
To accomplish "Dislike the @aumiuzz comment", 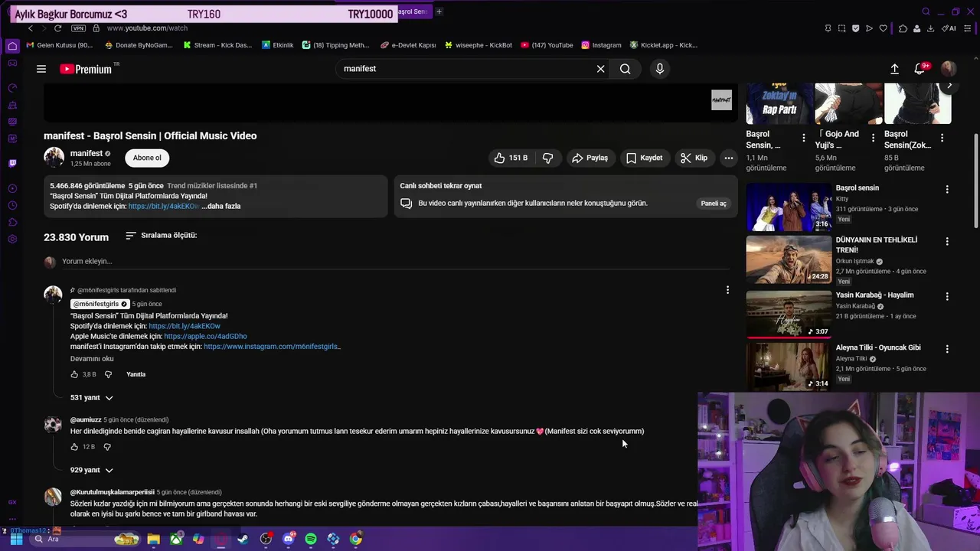I will coord(107,447).
